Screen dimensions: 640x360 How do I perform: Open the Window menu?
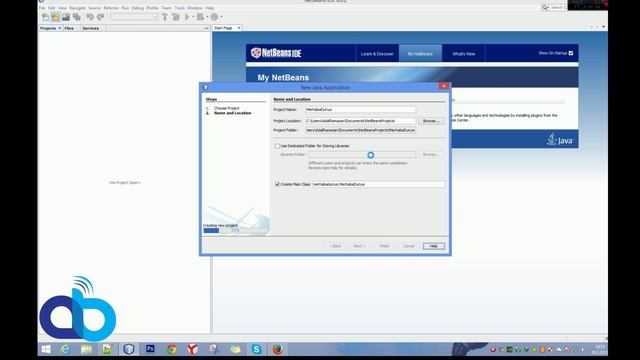(195, 8)
